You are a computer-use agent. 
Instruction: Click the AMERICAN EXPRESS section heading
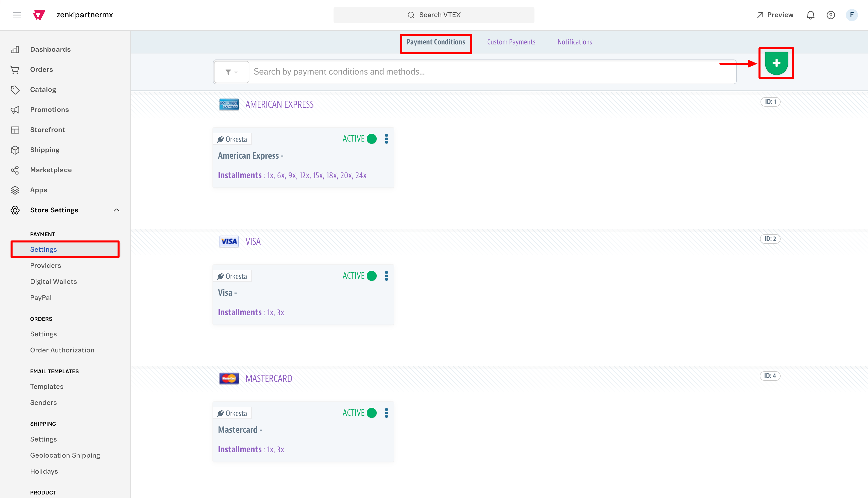tap(280, 104)
